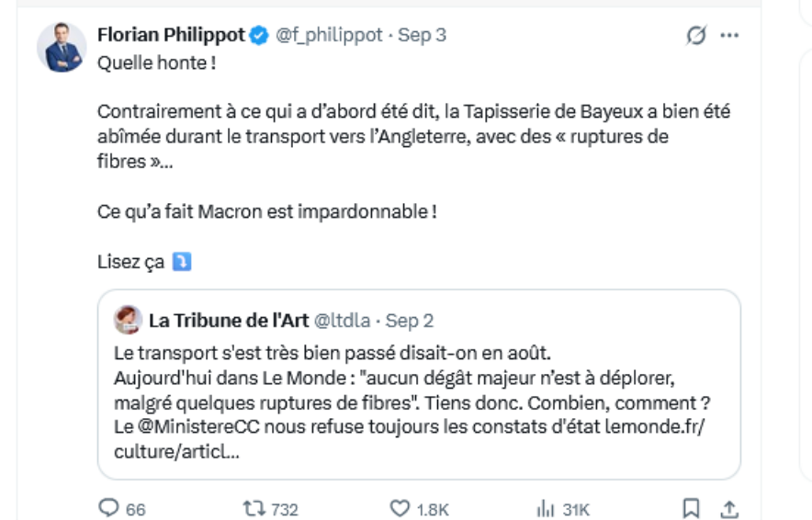Image resolution: width=812 pixels, height=520 pixels.
Task: Open the three-dot more options menu
Action: 729,35
